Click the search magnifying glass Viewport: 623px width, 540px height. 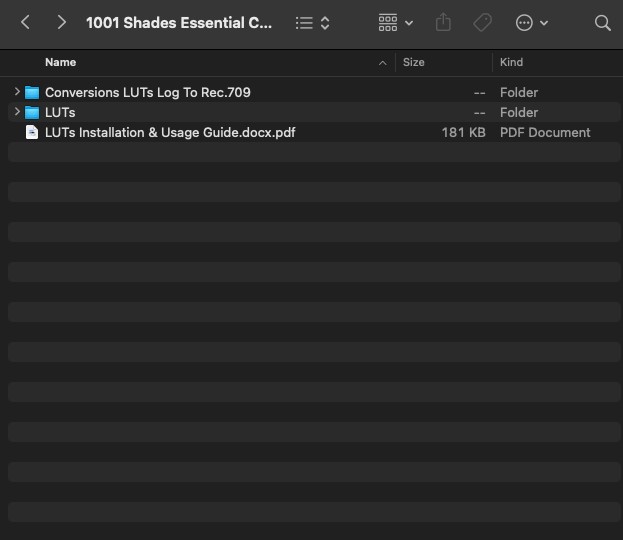coord(602,22)
